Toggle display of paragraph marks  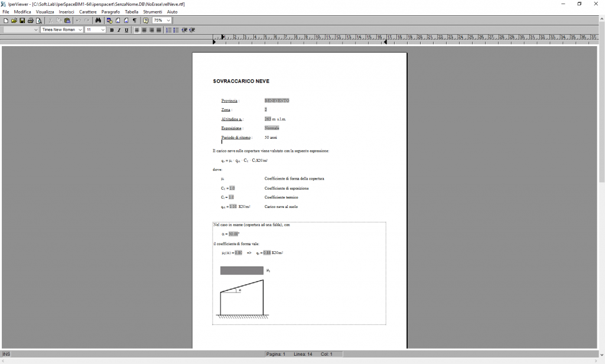click(135, 21)
